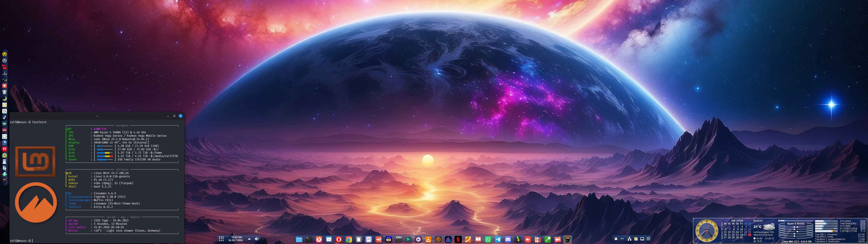Viewport: 868px width, 244px height.
Task: Open Netflix from the dock
Action: click(x=458, y=239)
